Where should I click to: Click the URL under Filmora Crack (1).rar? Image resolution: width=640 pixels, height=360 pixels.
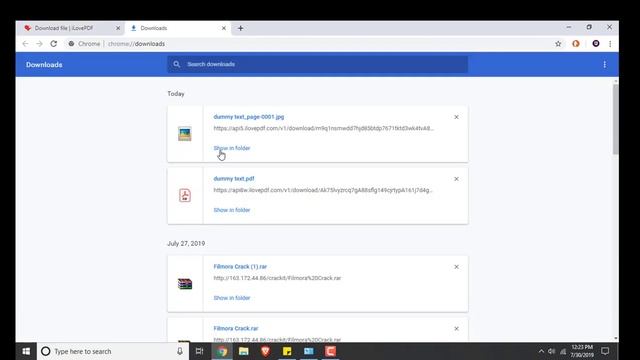(x=277, y=278)
